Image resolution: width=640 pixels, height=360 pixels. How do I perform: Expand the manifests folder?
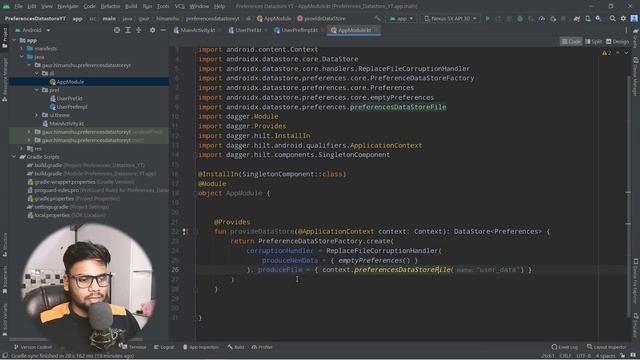coord(22,49)
